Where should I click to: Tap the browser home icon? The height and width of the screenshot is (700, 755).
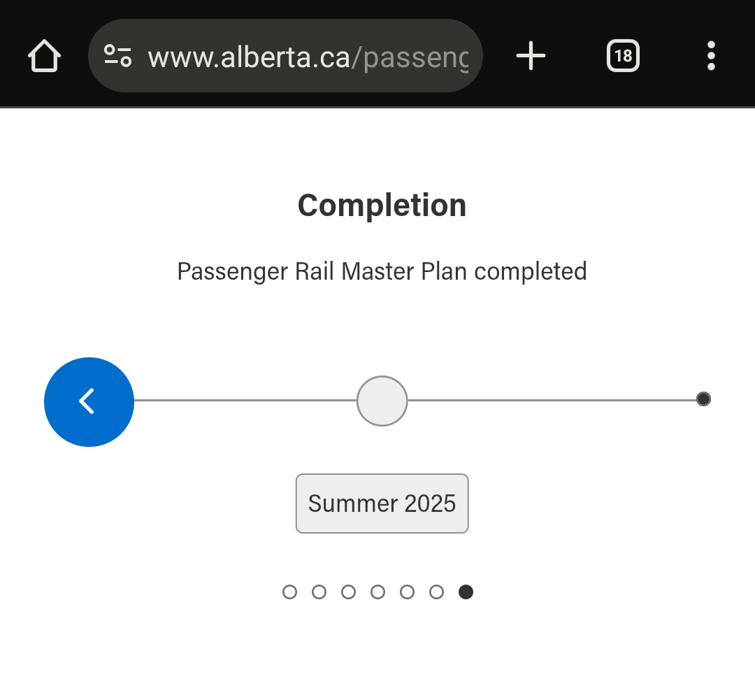45,56
